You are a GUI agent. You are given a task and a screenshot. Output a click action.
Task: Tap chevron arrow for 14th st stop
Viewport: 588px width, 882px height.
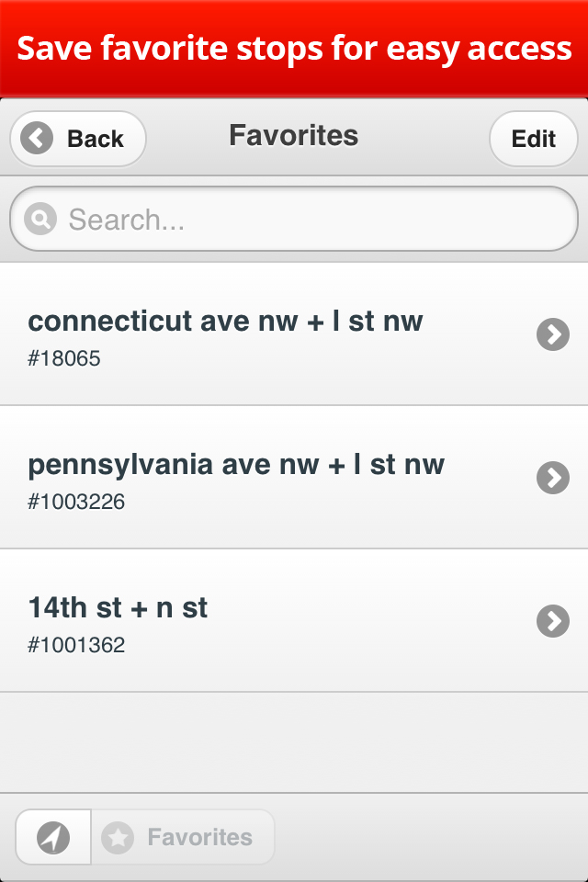552,621
